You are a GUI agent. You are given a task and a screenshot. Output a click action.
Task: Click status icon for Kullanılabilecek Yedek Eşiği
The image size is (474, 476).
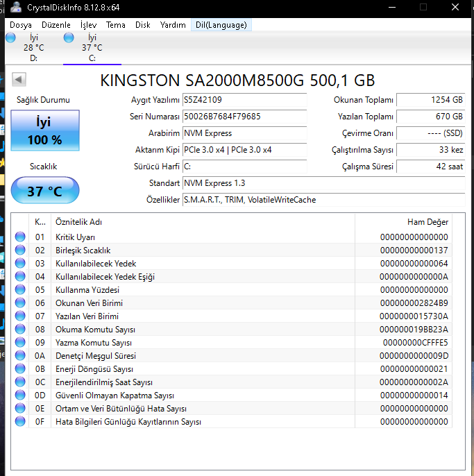coord(20,276)
